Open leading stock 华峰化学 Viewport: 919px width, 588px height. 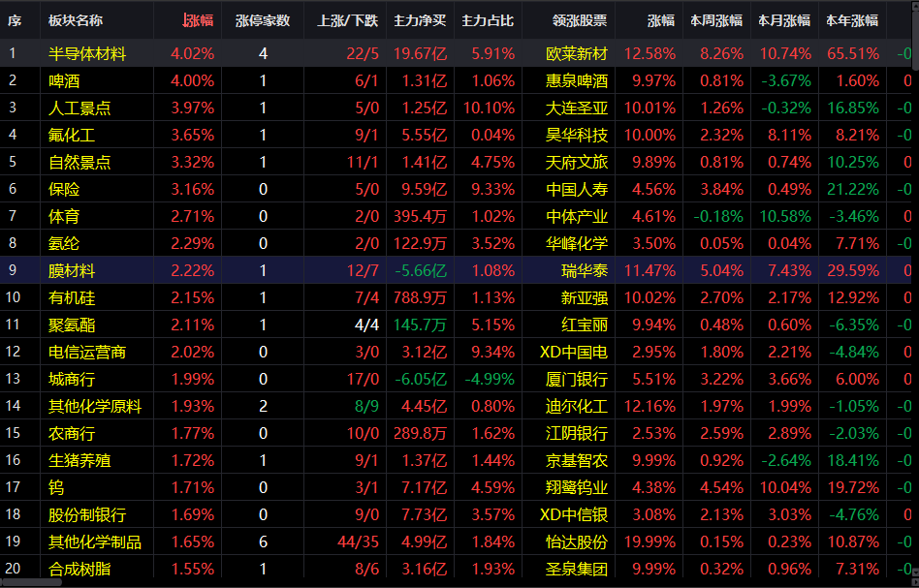[x=577, y=244]
